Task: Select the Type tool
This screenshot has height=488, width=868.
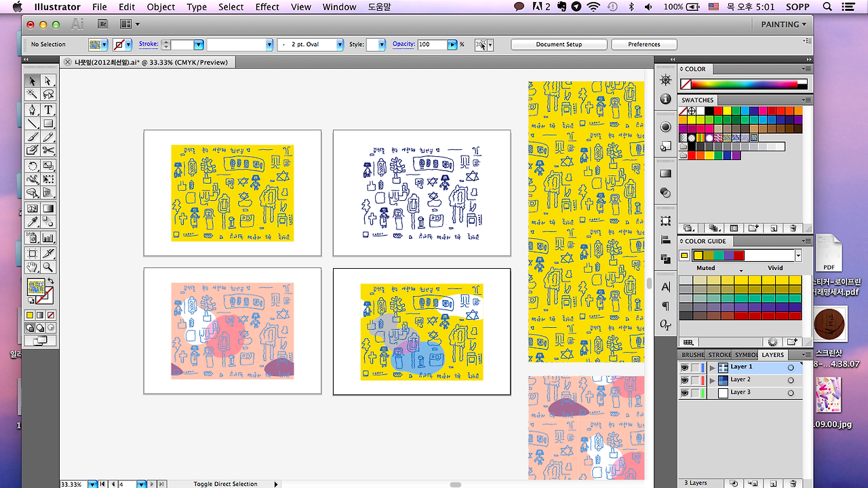Action: point(48,109)
